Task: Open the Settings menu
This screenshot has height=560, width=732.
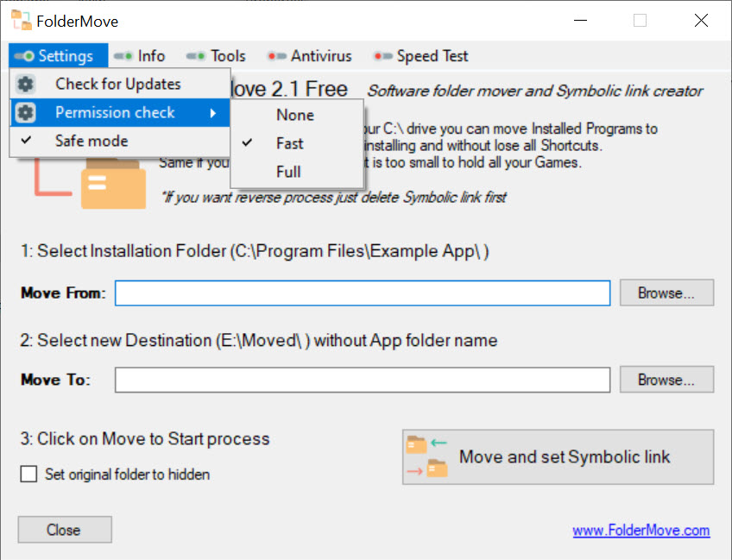Action: pyautogui.click(x=59, y=56)
